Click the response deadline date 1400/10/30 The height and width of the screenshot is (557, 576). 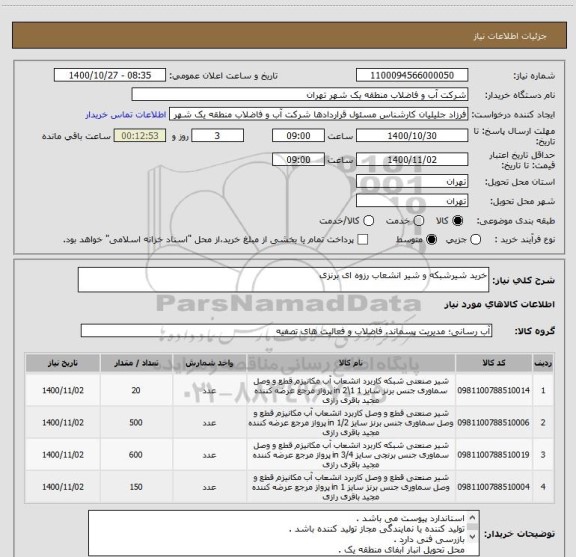tap(412, 136)
